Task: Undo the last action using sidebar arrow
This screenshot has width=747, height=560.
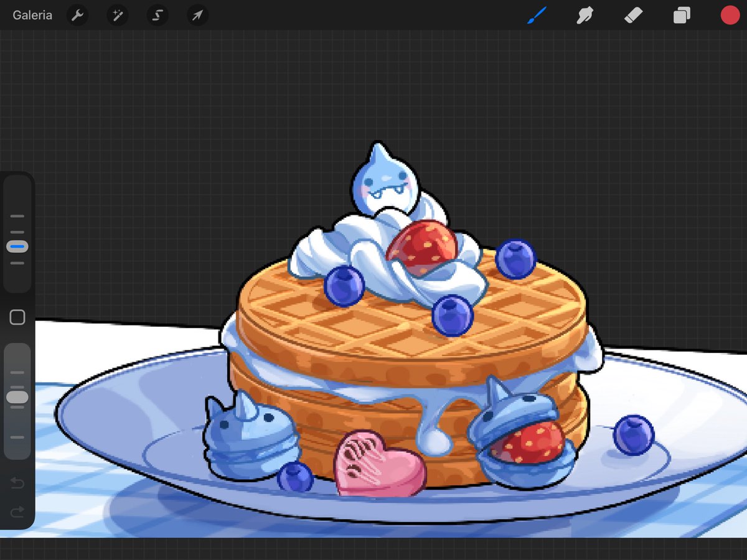Action: pyautogui.click(x=17, y=482)
